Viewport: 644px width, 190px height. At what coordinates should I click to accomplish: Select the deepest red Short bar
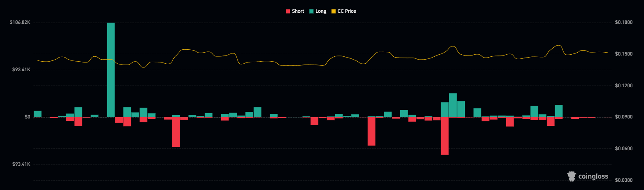(x=445, y=136)
